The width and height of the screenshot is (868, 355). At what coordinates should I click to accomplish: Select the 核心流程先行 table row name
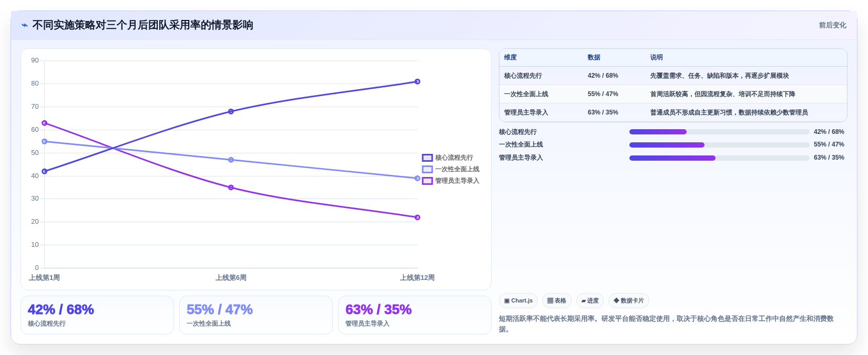[523, 76]
